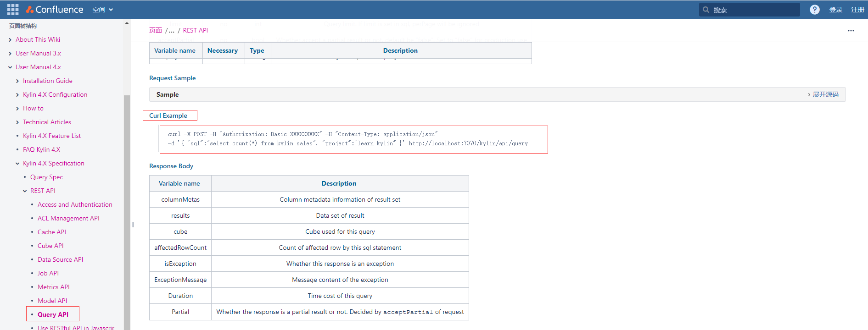Image resolution: width=868 pixels, height=330 pixels.
Task: Collapse the User Manual 4.x node
Action: click(10, 67)
